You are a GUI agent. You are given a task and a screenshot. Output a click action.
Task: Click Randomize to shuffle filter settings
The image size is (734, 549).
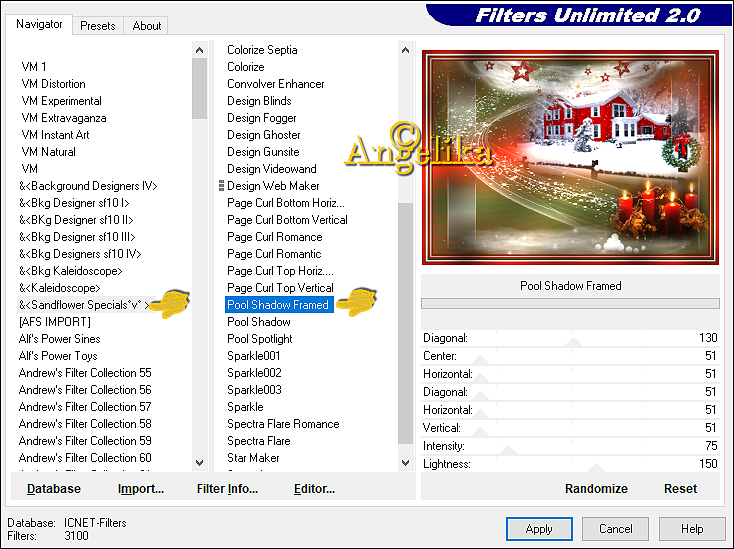596,489
